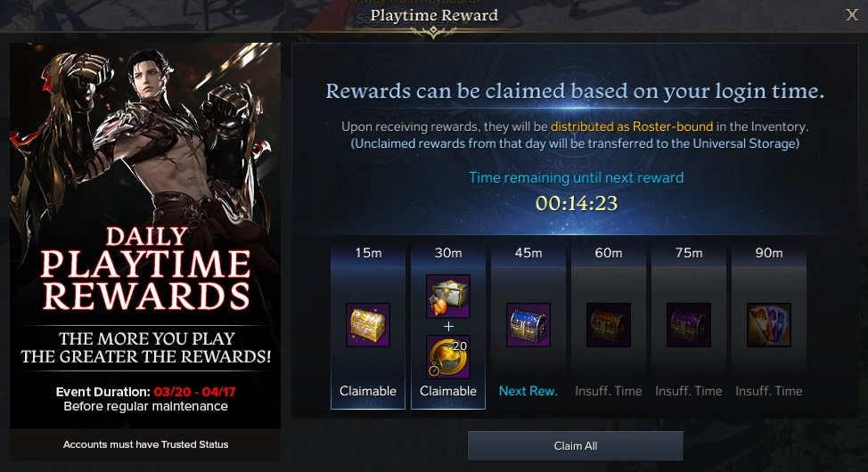Click Claimable under the 30m reward
This screenshot has height=472, width=868.
(x=448, y=391)
